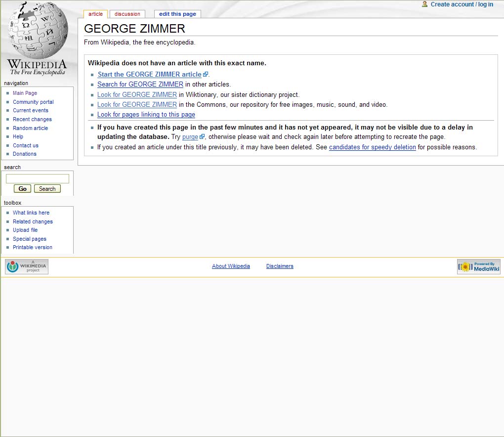Look for GEORGE ZIMMER in Wiktionary
The image size is (504, 437).
pyautogui.click(x=137, y=94)
